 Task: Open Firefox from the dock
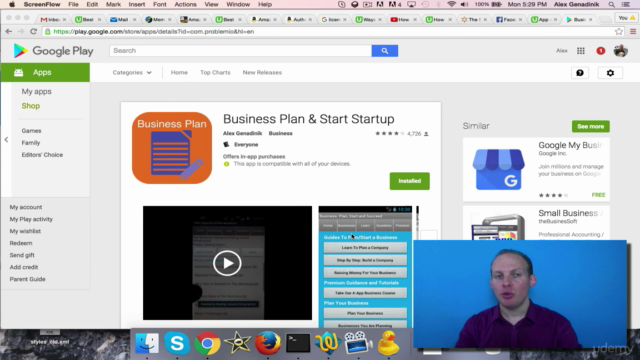point(268,343)
